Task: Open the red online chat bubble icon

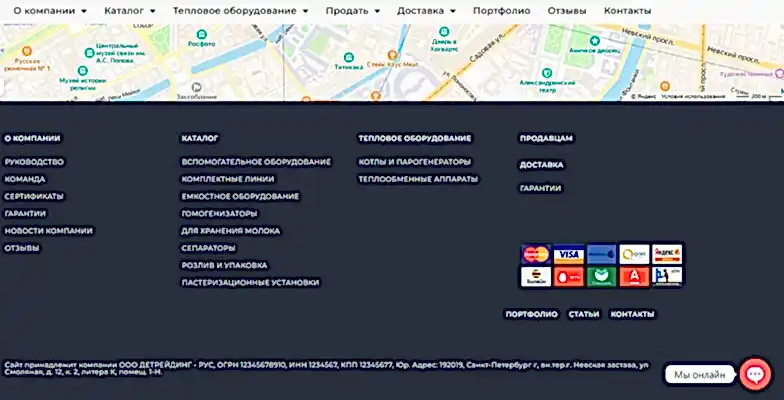Action: click(755, 374)
